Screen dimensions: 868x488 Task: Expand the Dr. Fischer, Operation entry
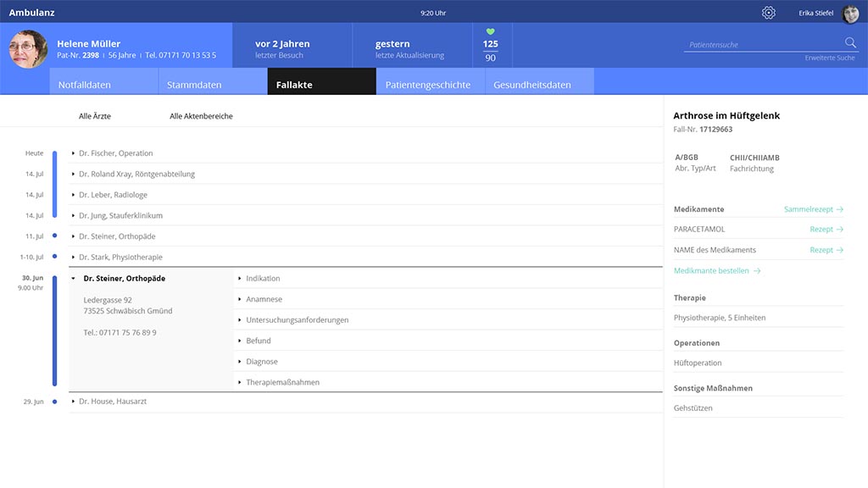(115, 153)
